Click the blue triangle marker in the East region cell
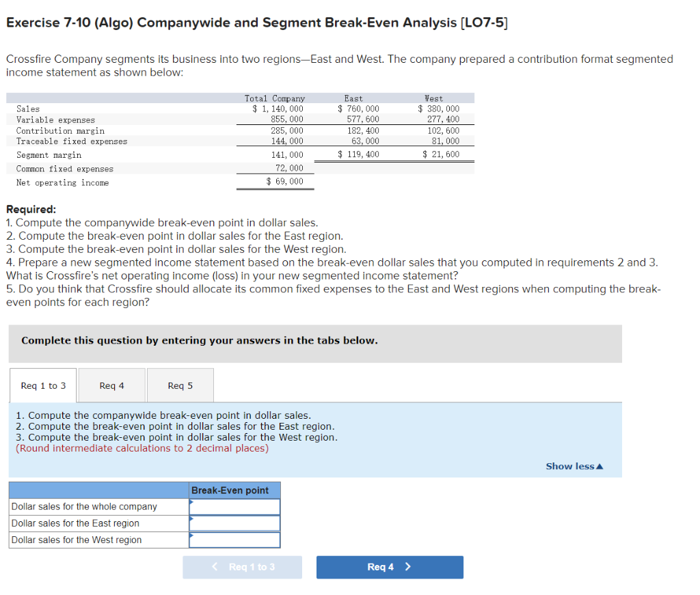 (x=192, y=519)
